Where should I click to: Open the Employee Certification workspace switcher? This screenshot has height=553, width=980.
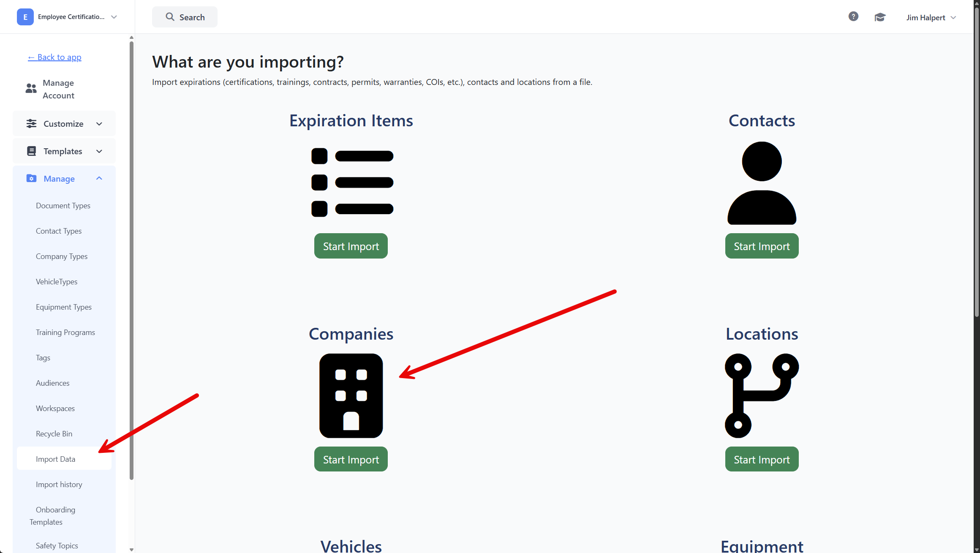[113, 17]
